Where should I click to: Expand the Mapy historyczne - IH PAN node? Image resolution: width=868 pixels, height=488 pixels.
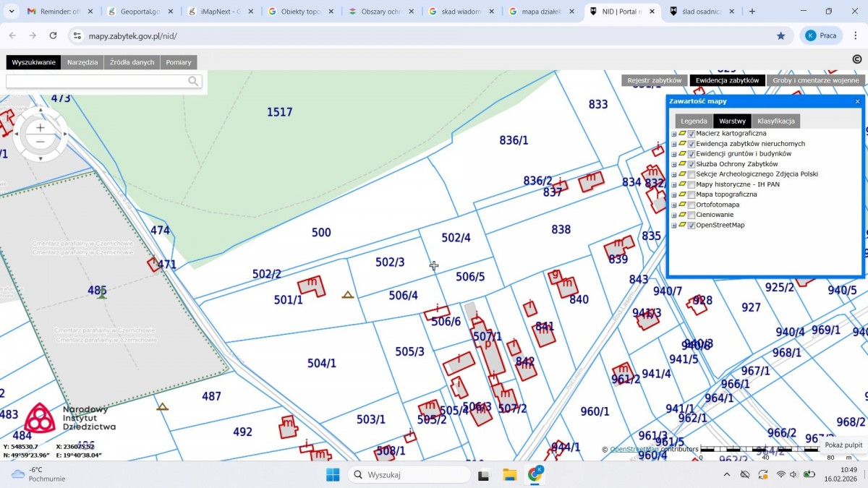tap(674, 185)
